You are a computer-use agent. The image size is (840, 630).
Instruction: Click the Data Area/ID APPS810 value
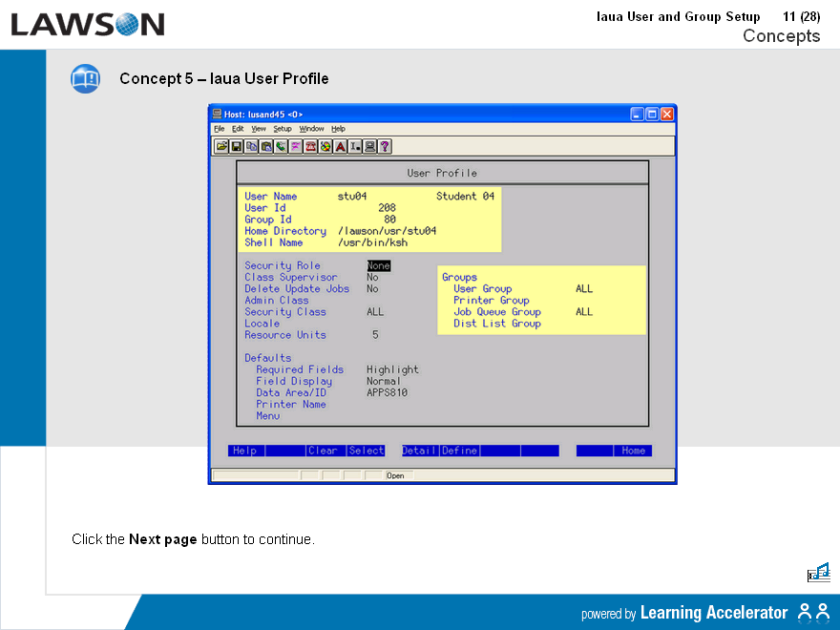pos(387,392)
